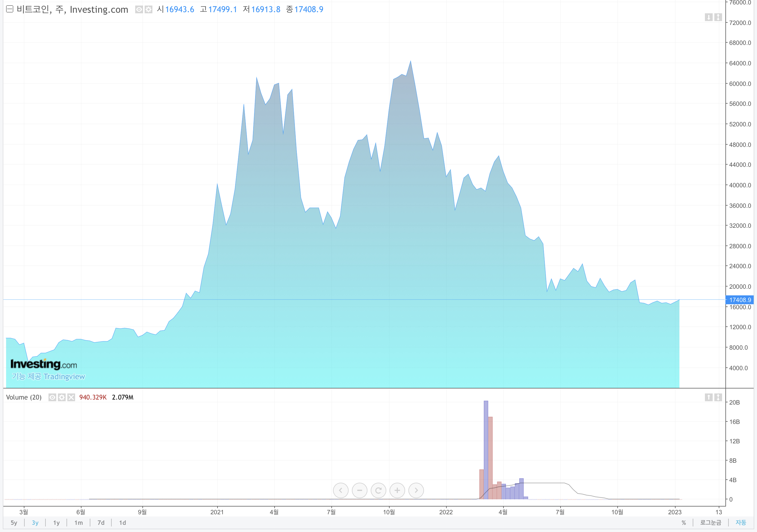757x532 pixels.
Task: Hide the Volume indicator via eye icon
Action: [52, 397]
